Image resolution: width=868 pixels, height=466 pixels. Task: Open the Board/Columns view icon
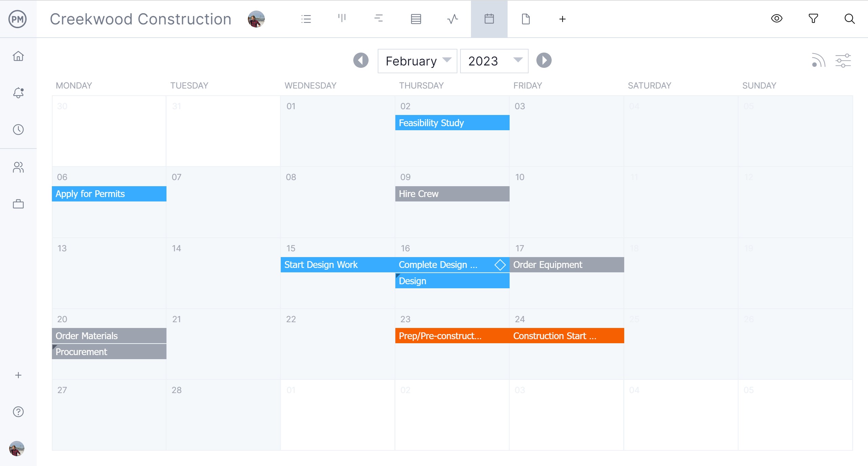(342, 19)
